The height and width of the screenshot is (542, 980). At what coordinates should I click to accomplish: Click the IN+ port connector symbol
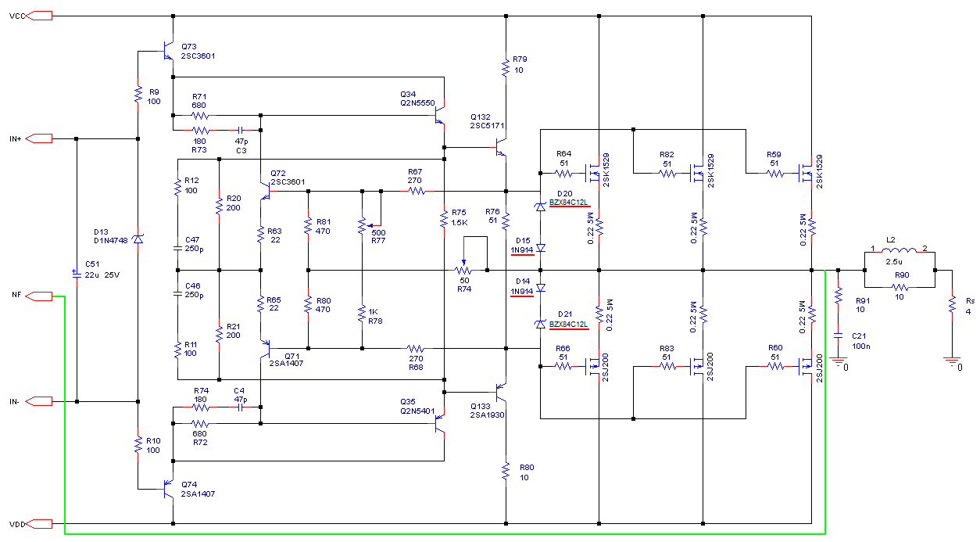click(x=39, y=138)
